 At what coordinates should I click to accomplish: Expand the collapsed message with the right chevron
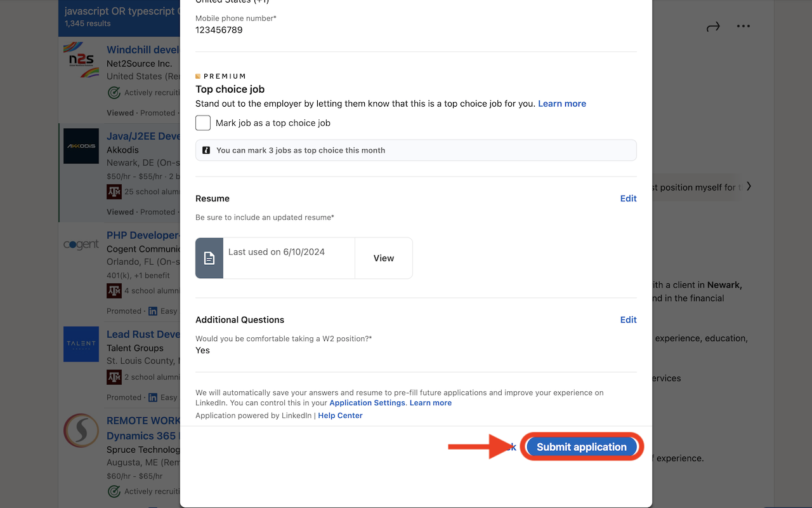click(x=749, y=186)
